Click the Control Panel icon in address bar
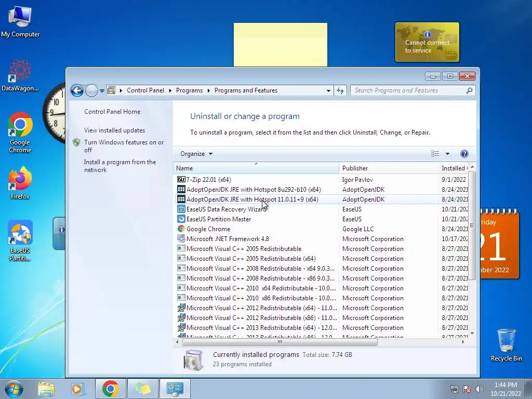 [111, 90]
